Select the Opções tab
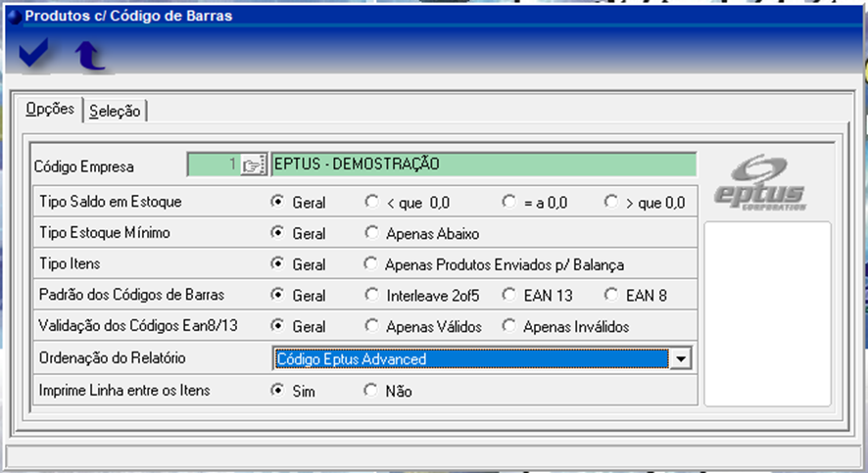Screen dimensions: 868x473 50,110
